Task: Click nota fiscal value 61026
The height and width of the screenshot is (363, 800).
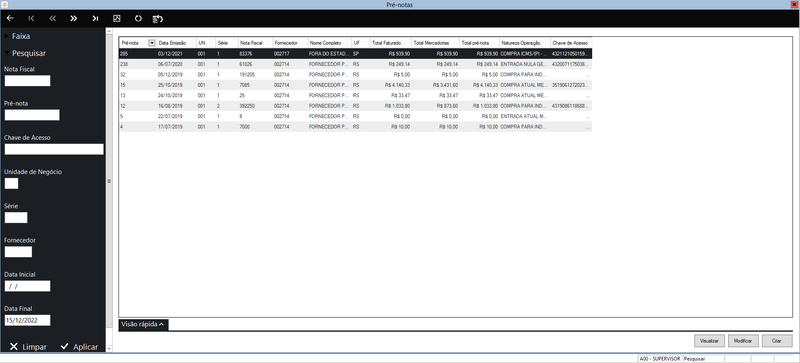Action: tap(245, 64)
